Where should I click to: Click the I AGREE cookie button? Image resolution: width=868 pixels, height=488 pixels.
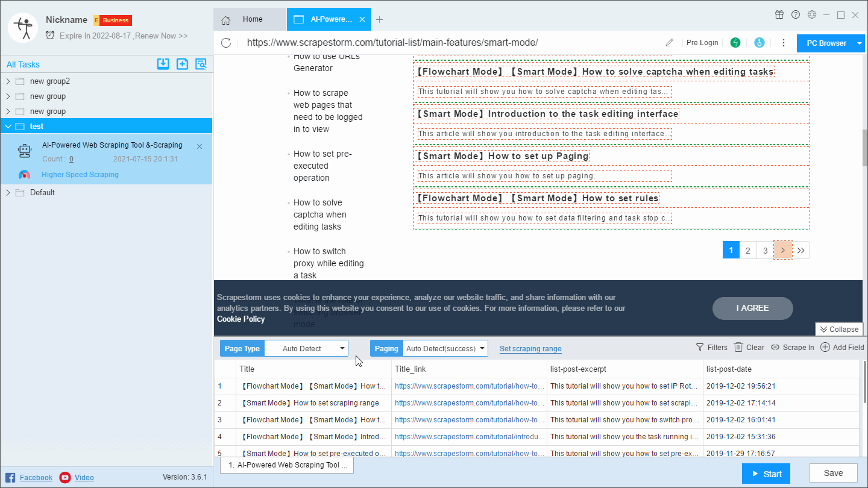coord(752,308)
